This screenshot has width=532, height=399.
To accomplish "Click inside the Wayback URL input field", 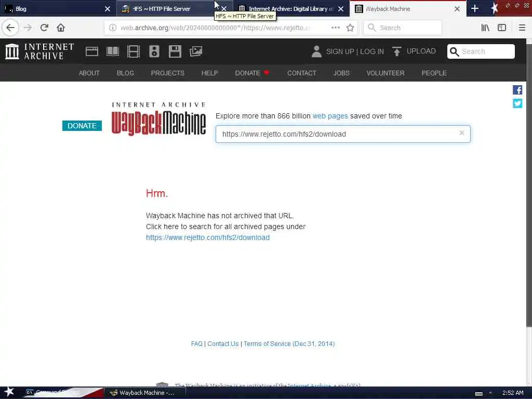I will coord(343,134).
